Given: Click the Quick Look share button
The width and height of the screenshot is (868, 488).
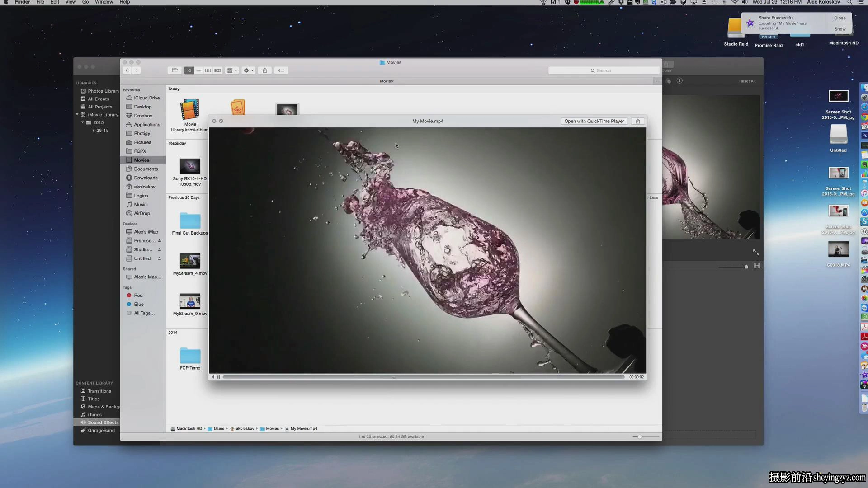Looking at the screenshot, I should [638, 121].
